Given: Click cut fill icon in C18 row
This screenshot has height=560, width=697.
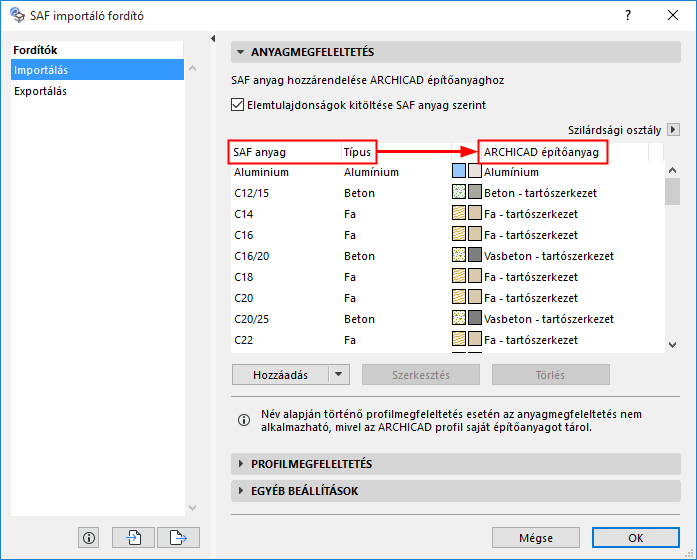Looking at the screenshot, I should coord(459,276).
